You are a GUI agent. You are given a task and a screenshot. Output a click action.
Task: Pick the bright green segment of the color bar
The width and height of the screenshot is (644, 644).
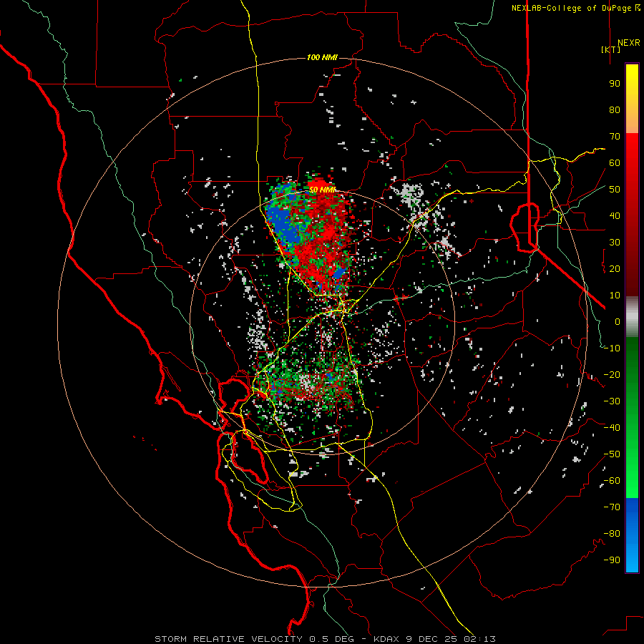[x=632, y=472]
